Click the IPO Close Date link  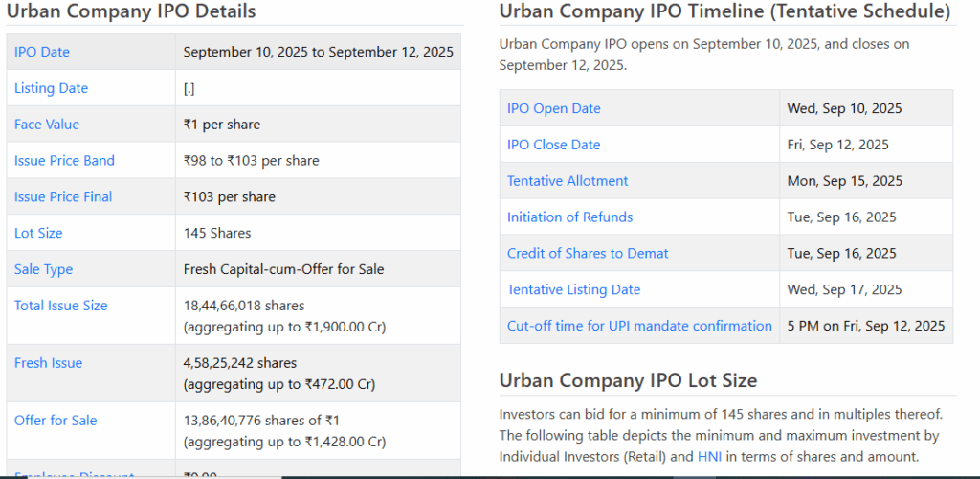click(x=553, y=145)
